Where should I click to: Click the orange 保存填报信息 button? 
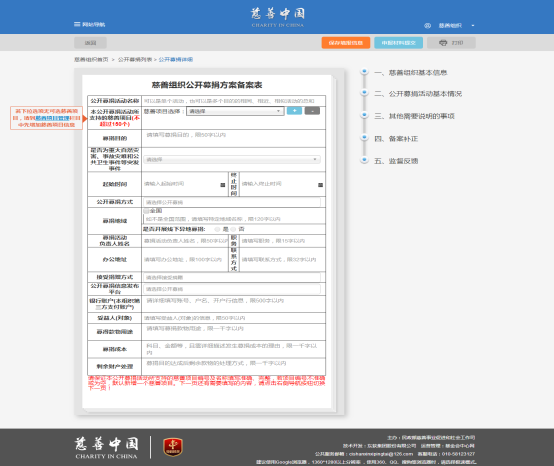[346, 43]
